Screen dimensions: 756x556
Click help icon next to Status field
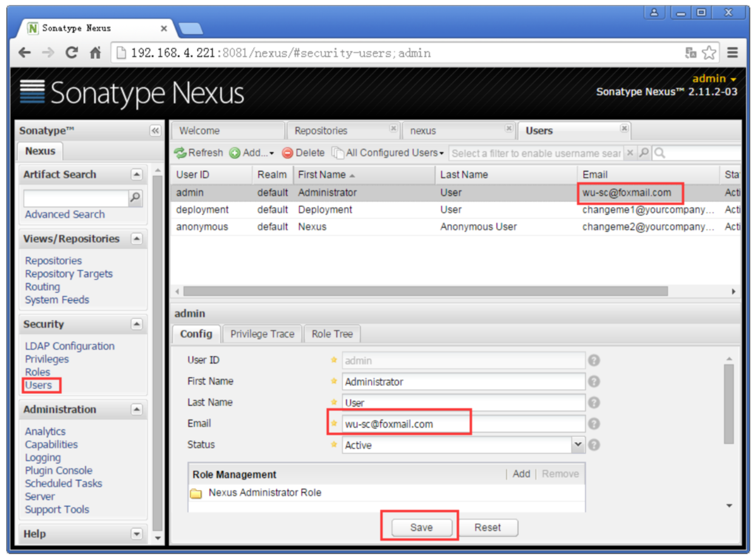[x=595, y=445]
